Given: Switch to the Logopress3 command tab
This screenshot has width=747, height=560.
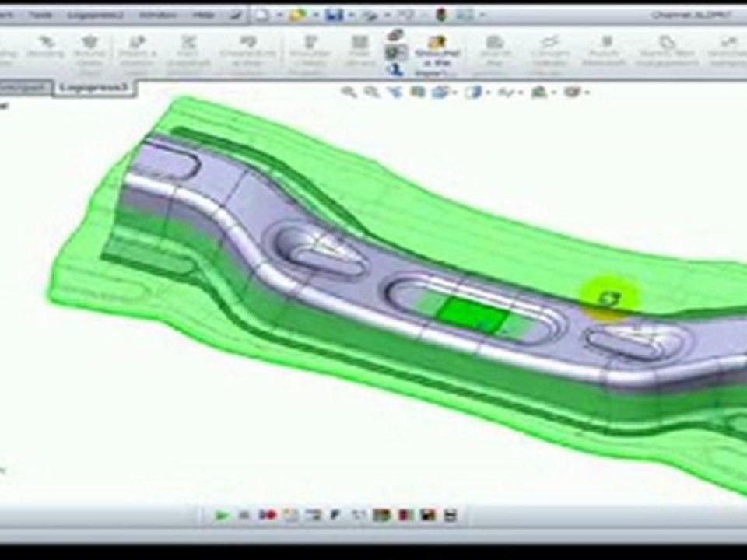Looking at the screenshot, I should [x=94, y=88].
